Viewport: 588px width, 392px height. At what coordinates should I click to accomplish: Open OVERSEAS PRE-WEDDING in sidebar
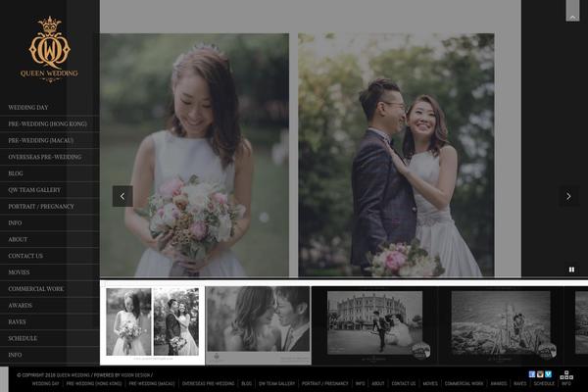45,157
